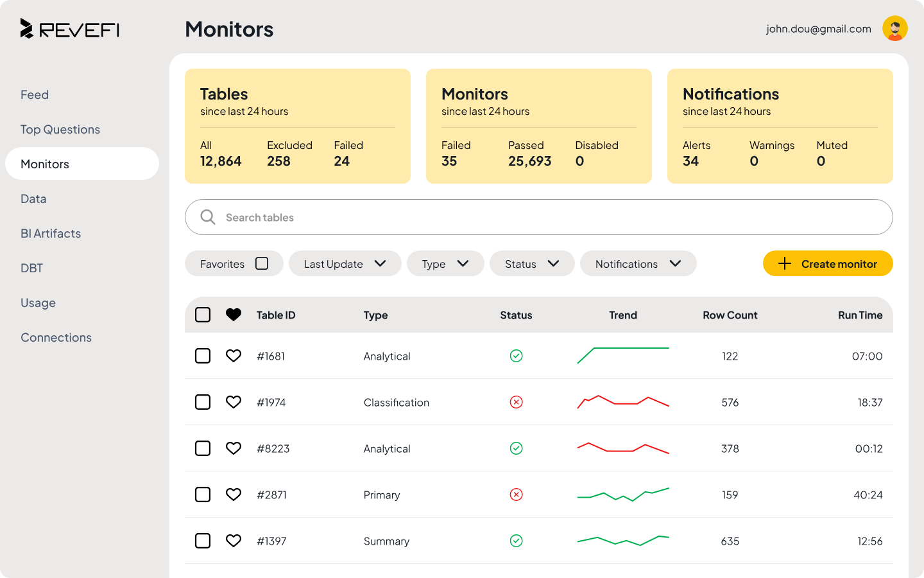
Task: Open Data section in sidebar
Action: point(33,198)
